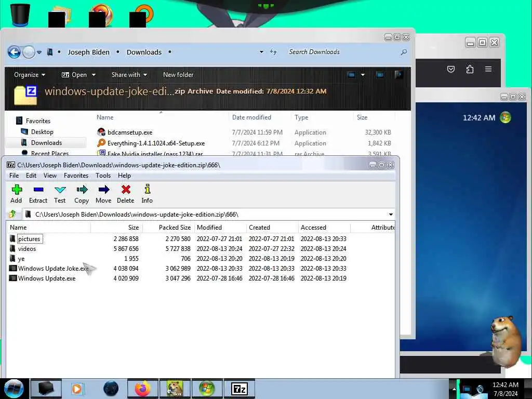
Task: Open Firefox from the taskbar
Action: click(143, 389)
